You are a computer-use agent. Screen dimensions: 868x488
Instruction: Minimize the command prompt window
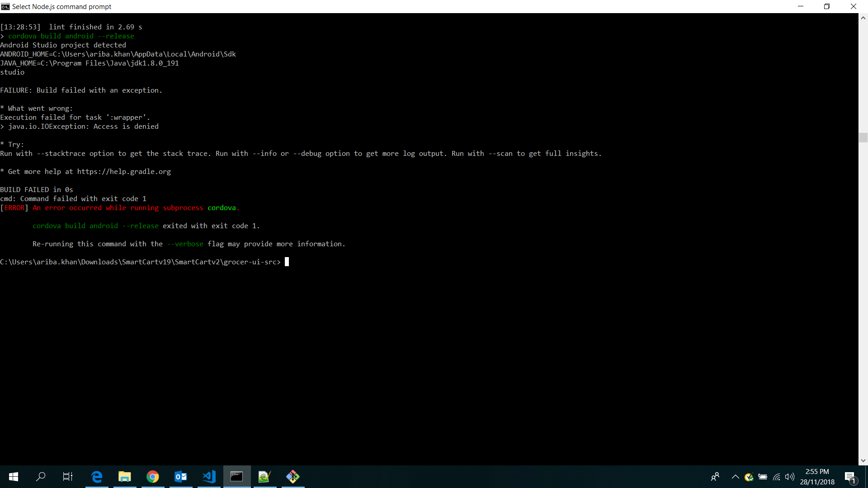[x=801, y=6]
